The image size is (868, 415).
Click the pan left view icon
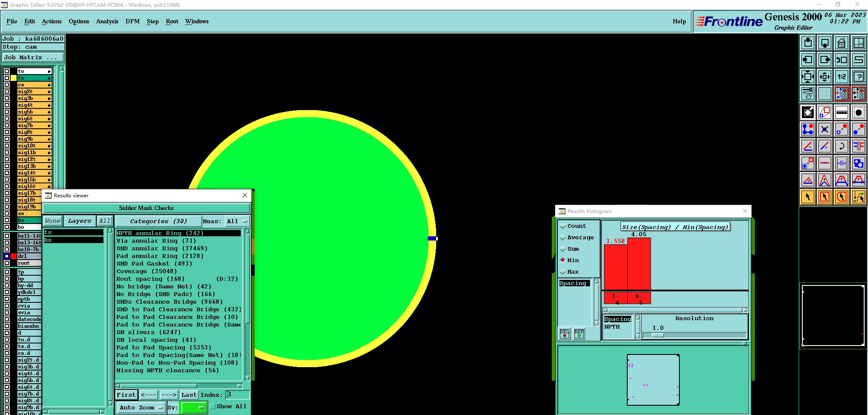(x=808, y=60)
